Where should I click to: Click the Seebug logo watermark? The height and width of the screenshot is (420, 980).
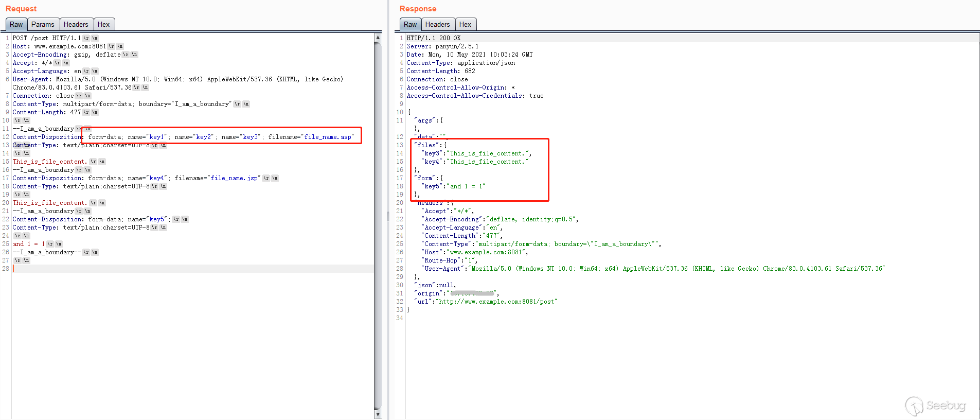coord(936,406)
